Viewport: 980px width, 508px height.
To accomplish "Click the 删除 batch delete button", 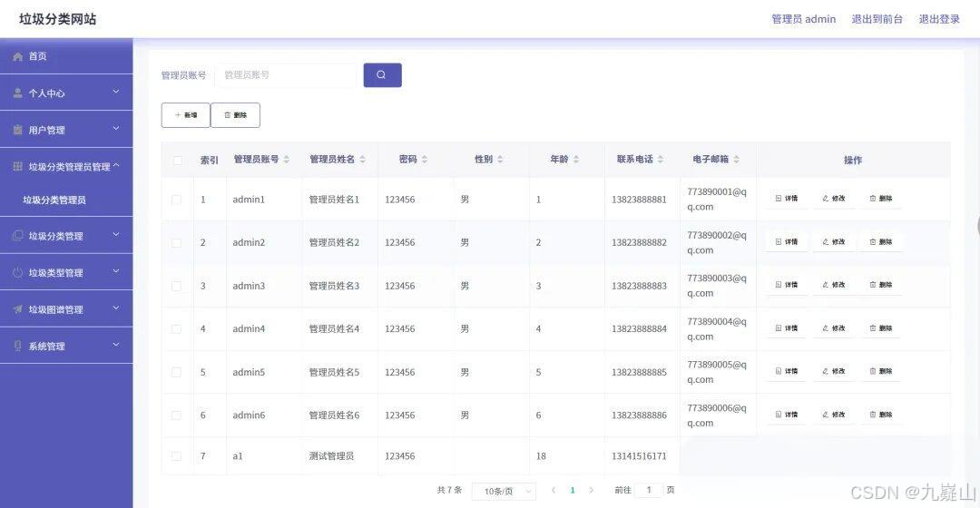I will tap(236, 115).
